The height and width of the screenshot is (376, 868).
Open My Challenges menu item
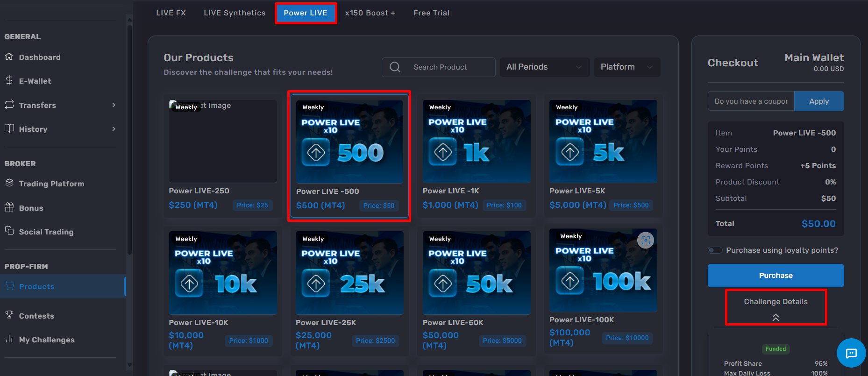click(47, 340)
